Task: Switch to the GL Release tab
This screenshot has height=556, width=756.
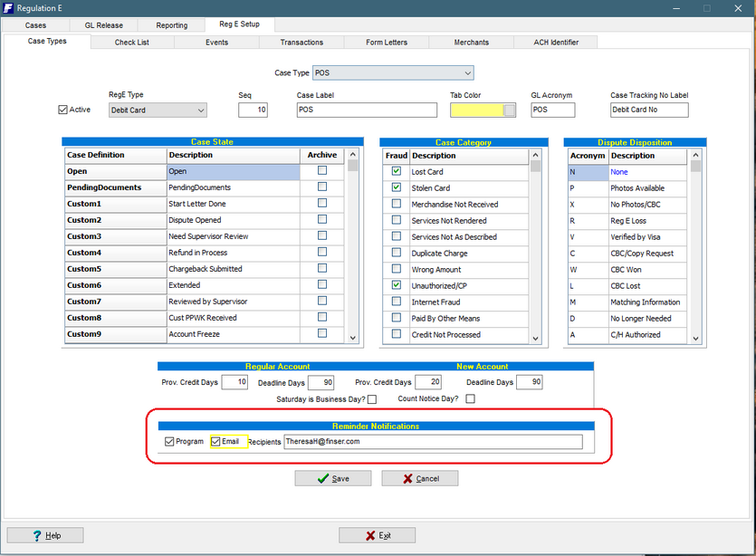Action: tap(103, 25)
